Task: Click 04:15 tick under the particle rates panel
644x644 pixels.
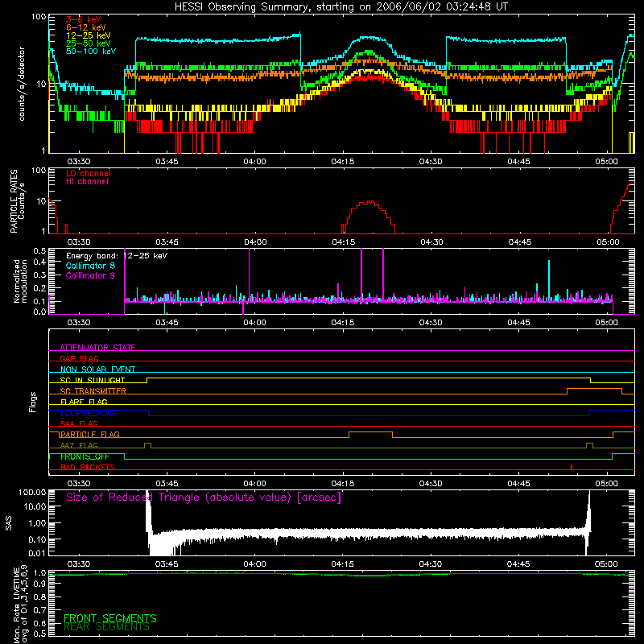Action: [x=344, y=242]
